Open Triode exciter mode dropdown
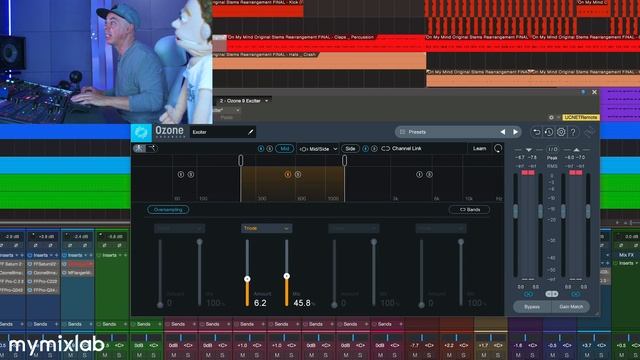 pyautogui.click(x=266, y=228)
